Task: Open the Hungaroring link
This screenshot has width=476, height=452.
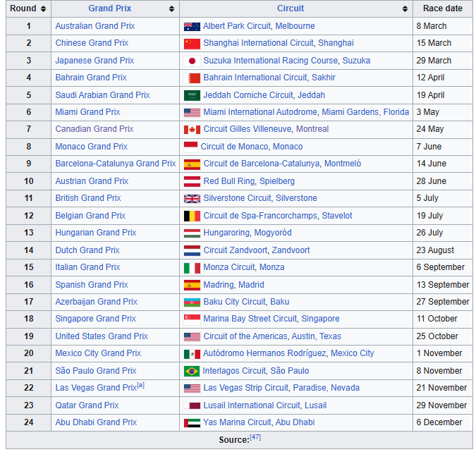Action: (226, 233)
